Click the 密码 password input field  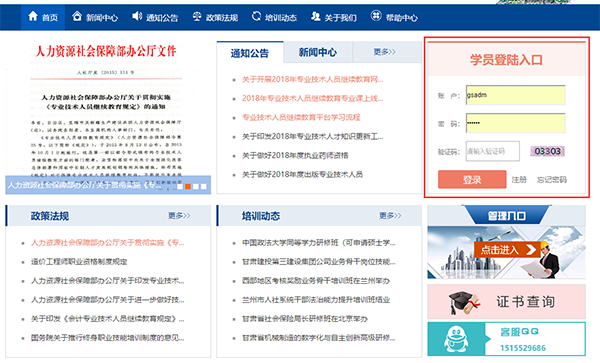click(515, 123)
